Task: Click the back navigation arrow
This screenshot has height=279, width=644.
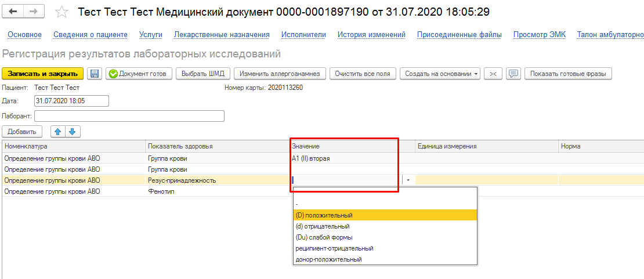Action: [x=13, y=12]
